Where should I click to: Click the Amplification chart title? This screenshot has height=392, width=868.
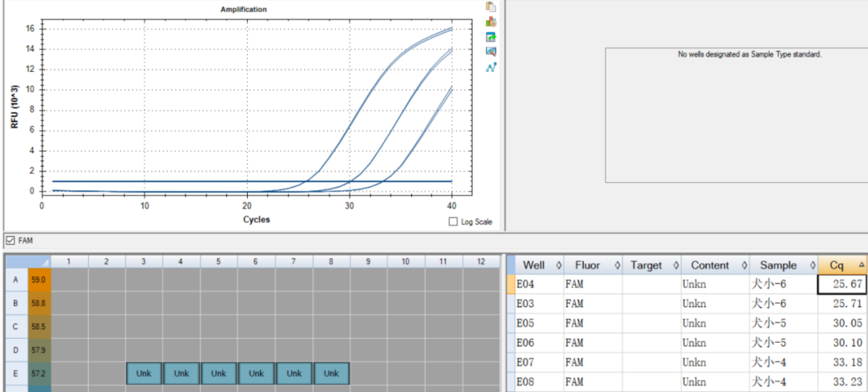click(244, 10)
